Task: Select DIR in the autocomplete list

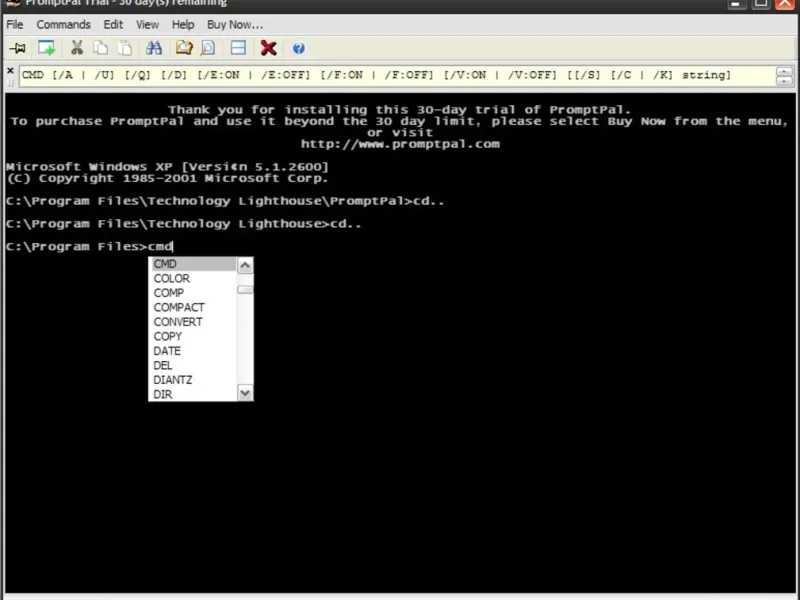Action: point(193,394)
